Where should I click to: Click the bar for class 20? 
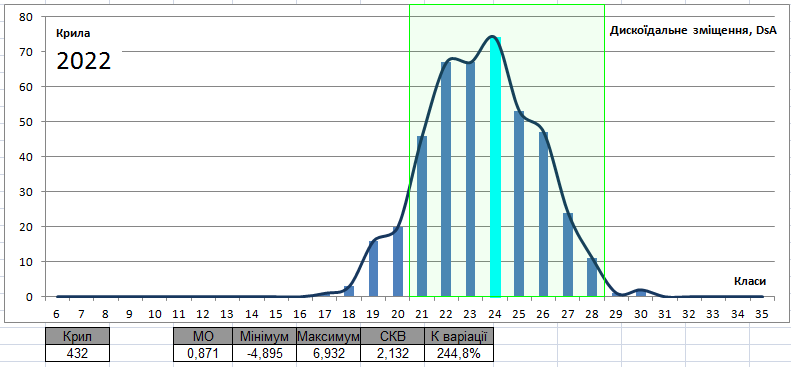[398, 262]
